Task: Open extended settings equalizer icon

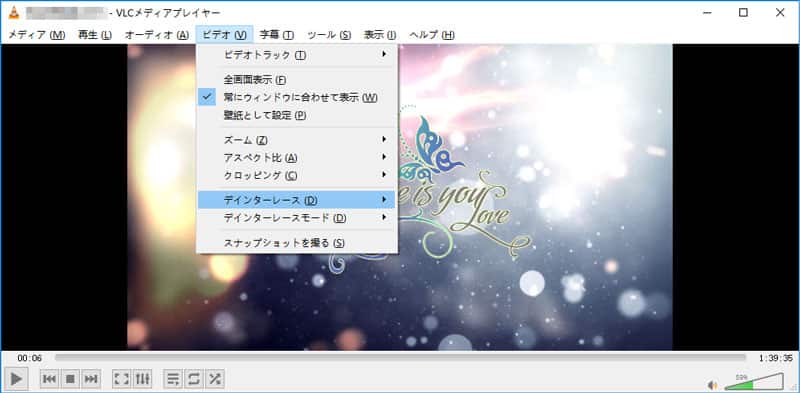Action: coord(142,379)
